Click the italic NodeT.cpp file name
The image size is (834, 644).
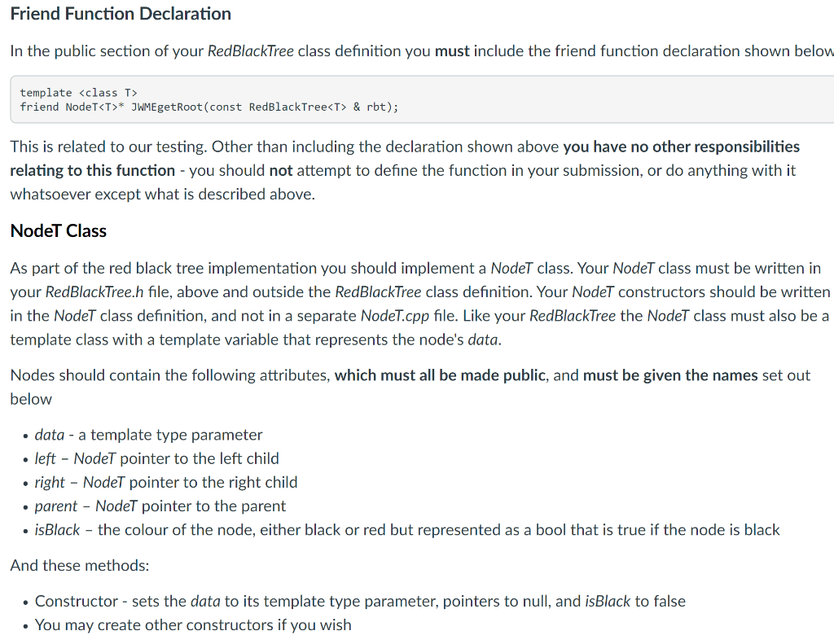(x=395, y=316)
